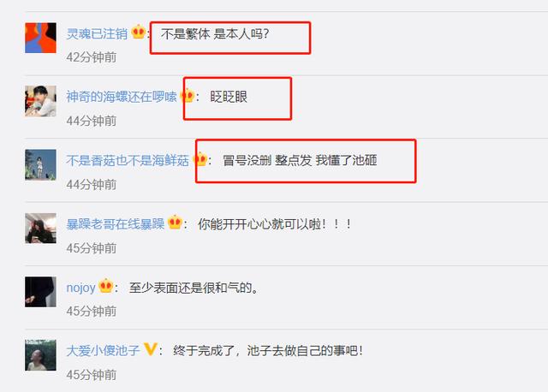Open the 暴躁老哥在线暴躁 username link
This screenshot has width=548, height=392.
coord(116,224)
